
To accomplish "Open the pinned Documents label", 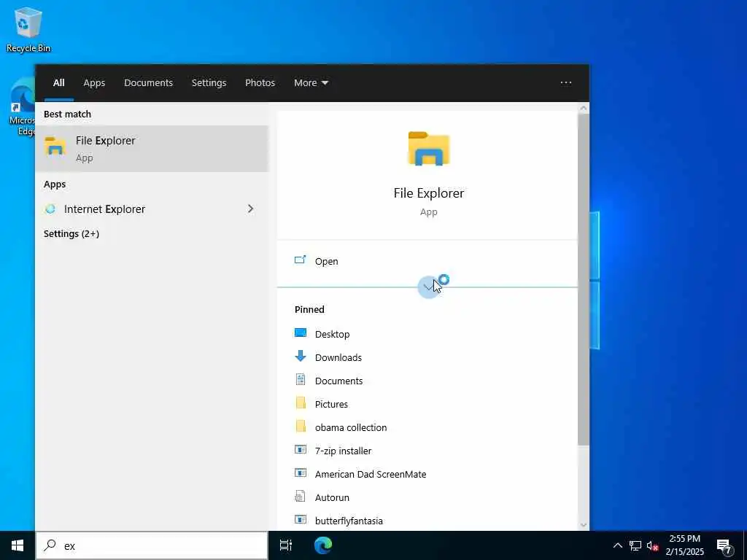I will coord(338,381).
